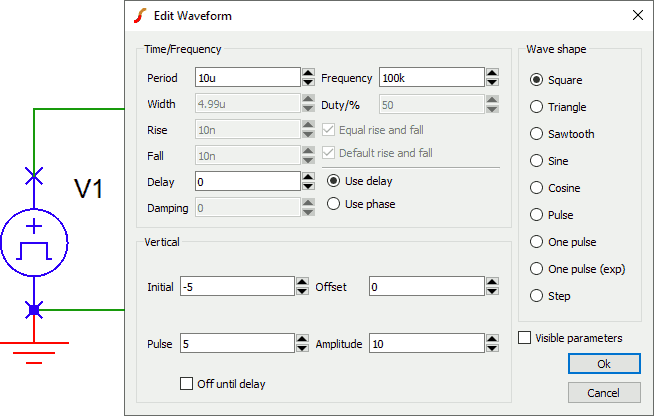Select the Triangle wave shape
Viewport: 654px width, 416px height.
click(537, 107)
